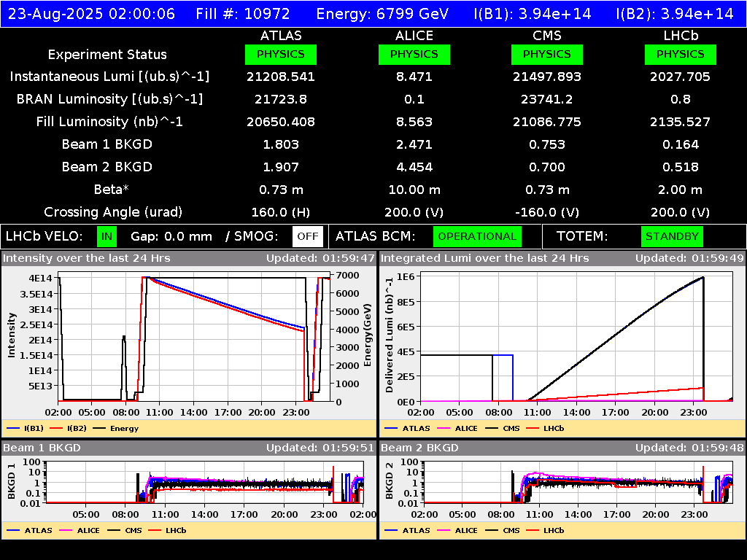The width and height of the screenshot is (747, 560).
Task: Select ATLAS BRAN luminosity value 21723.8
Action: pos(281,99)
